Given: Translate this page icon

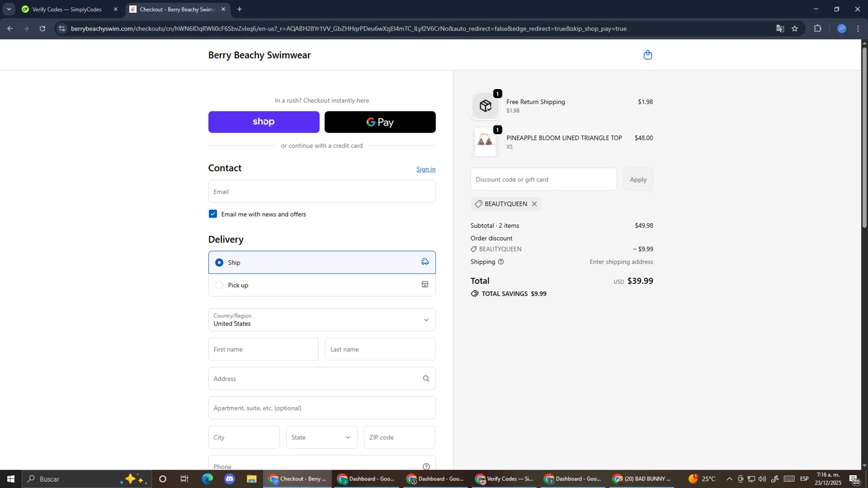Looking at the screenshot, I should click(780, 28).
